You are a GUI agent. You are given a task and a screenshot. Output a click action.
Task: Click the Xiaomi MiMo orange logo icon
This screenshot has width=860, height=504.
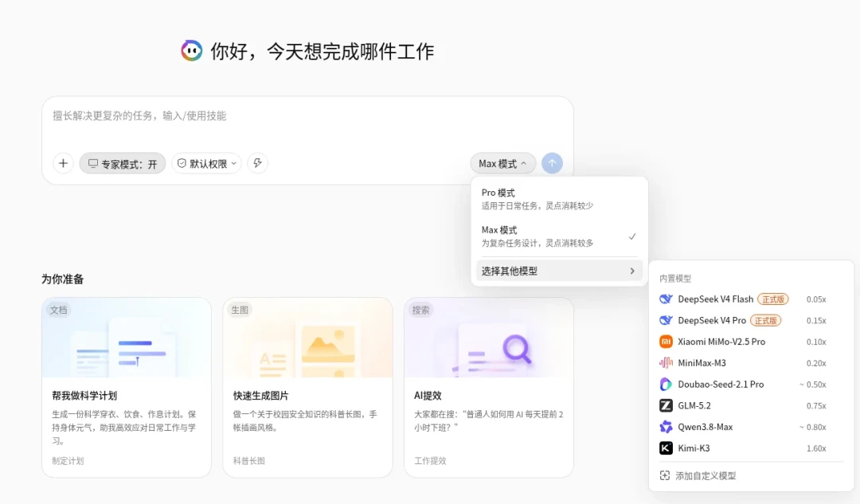coord(666,342)
